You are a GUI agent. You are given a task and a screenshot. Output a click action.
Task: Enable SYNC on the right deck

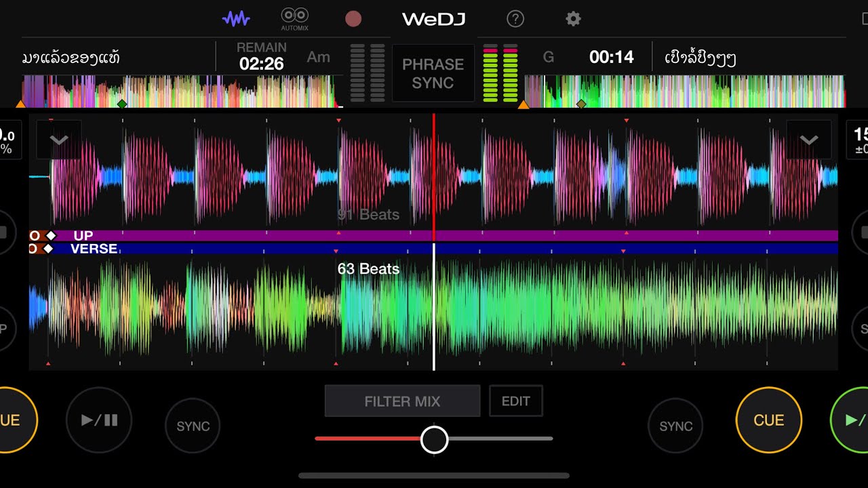tap(676, 426)
